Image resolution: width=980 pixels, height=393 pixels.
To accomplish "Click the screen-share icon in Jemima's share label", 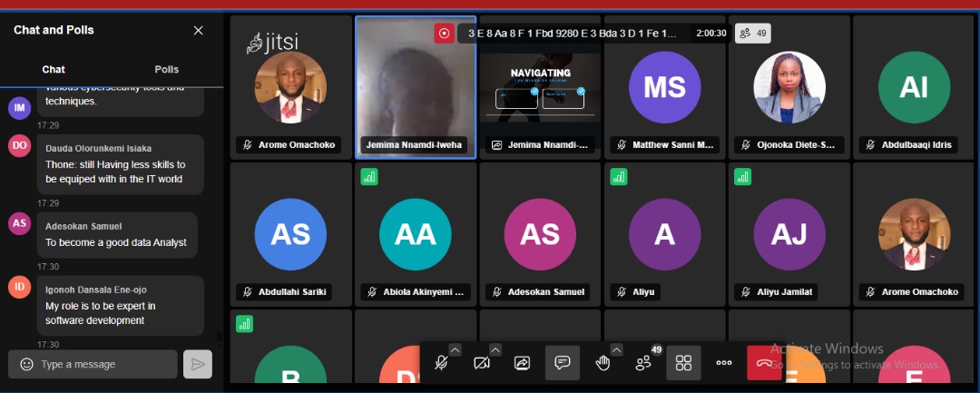I will pyautogui.click(x=497, y=145).
